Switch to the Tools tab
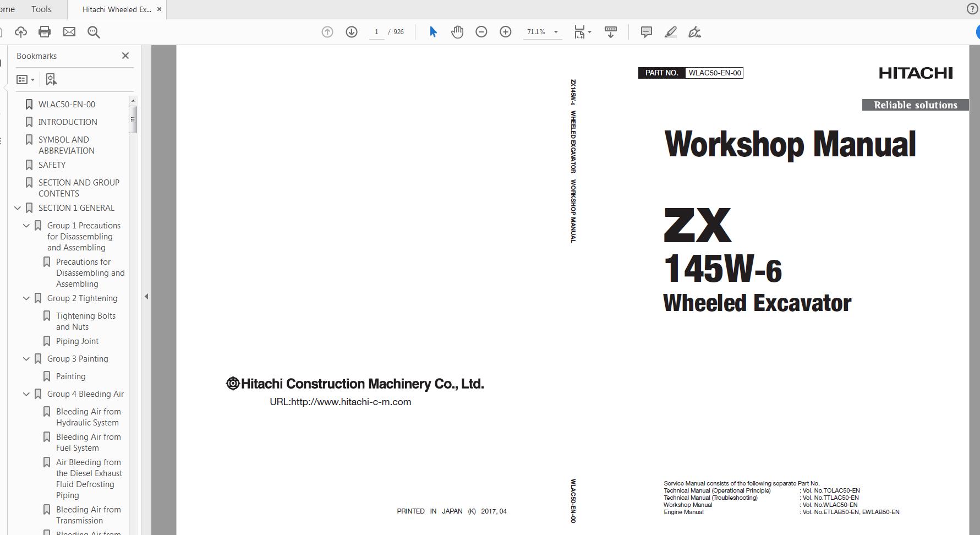This screenshot has height=535, width=980. tap(41, 9)
